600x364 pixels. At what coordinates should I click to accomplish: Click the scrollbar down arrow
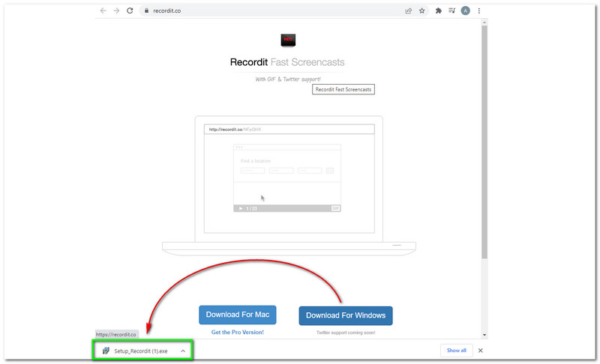click(484, 335)
